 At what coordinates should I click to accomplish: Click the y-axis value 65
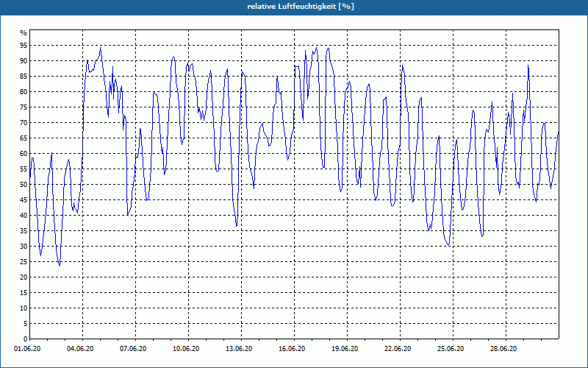coord(24,138)
